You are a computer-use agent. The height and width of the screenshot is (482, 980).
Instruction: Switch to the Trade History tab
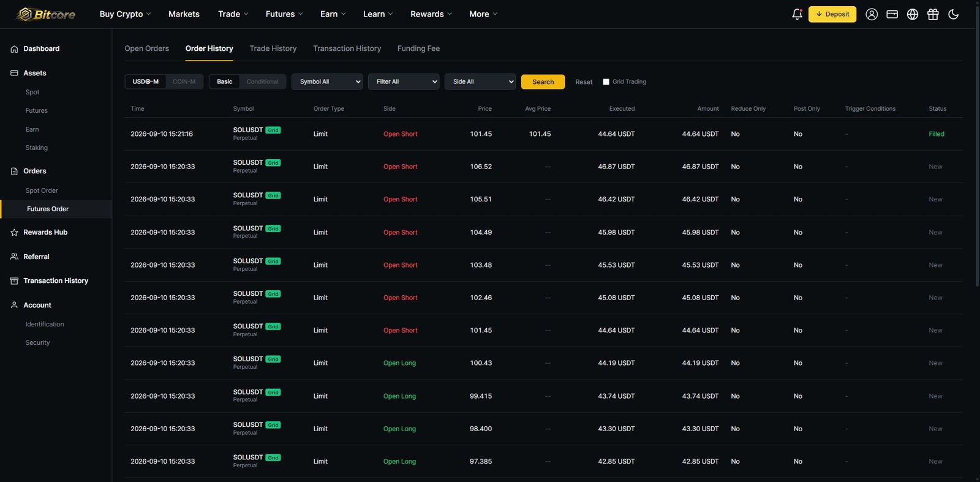[x=273, y=48]
